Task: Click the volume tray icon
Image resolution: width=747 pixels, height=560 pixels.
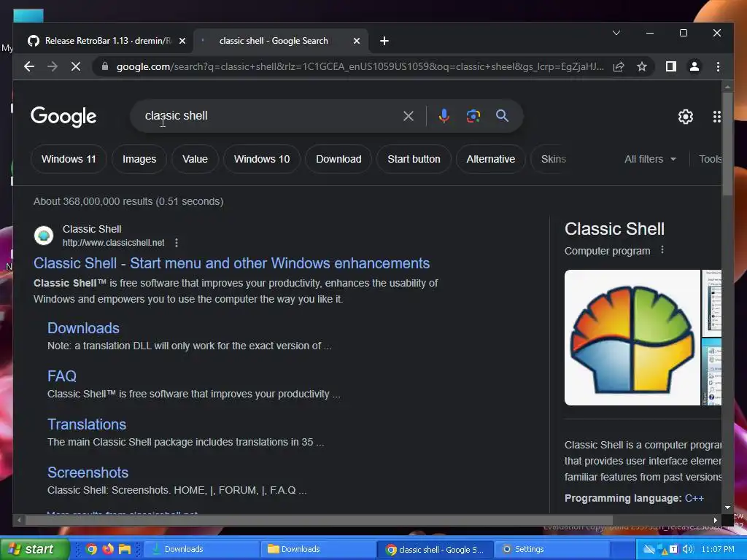Action: click(x=687, y=549)
